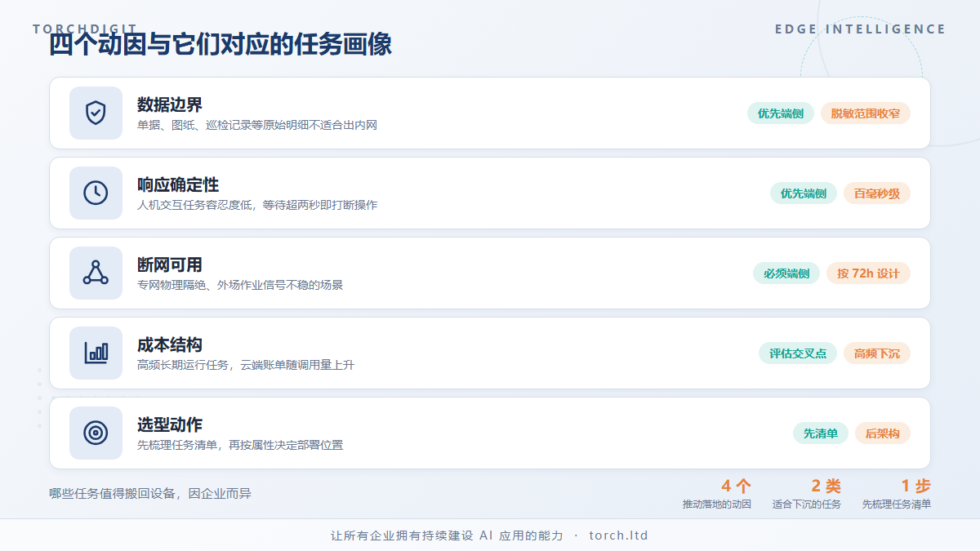Click the 数据边界 card heading
Screen dimensions: 980x551
[x=170, y=104]
